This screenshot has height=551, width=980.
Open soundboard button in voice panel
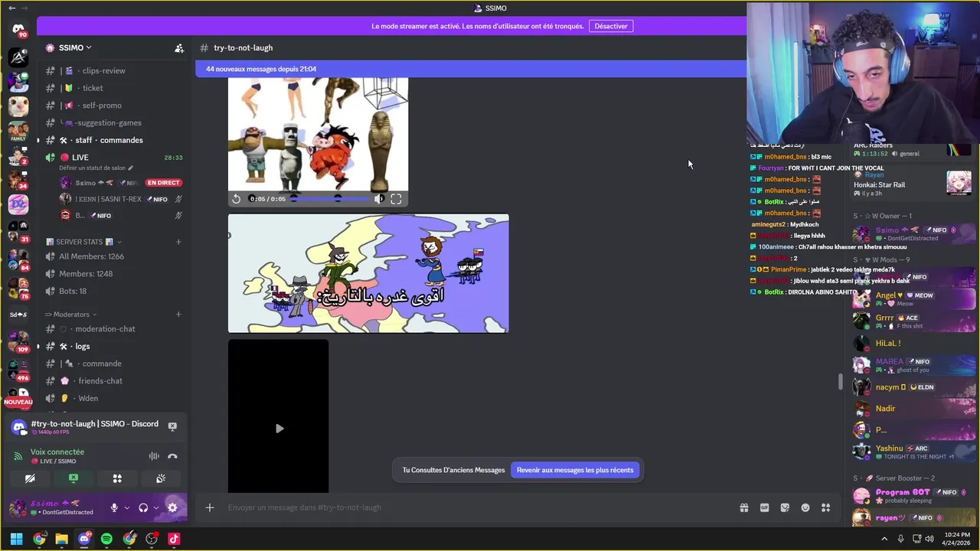pos(161,478)
